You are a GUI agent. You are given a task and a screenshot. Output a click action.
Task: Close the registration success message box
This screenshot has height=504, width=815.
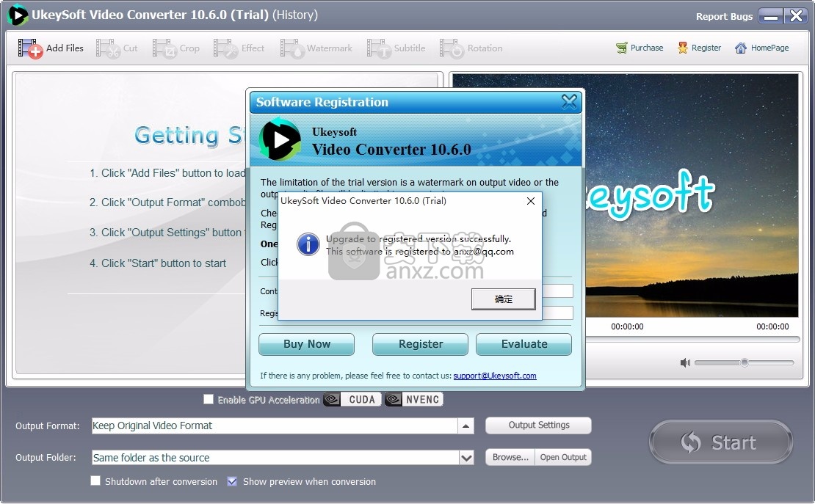tap(531, 201)
